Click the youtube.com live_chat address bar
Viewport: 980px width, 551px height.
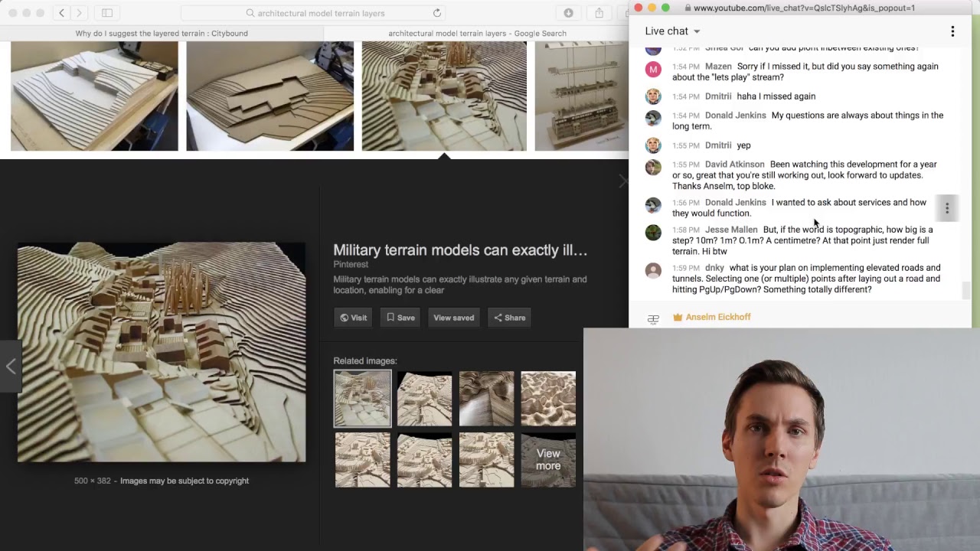click(x=799, y=8)
